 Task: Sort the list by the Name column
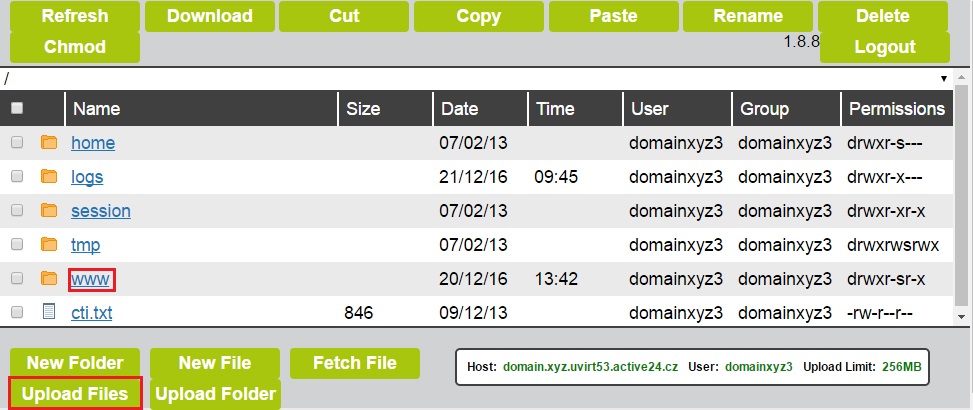(x=97, y=109)
